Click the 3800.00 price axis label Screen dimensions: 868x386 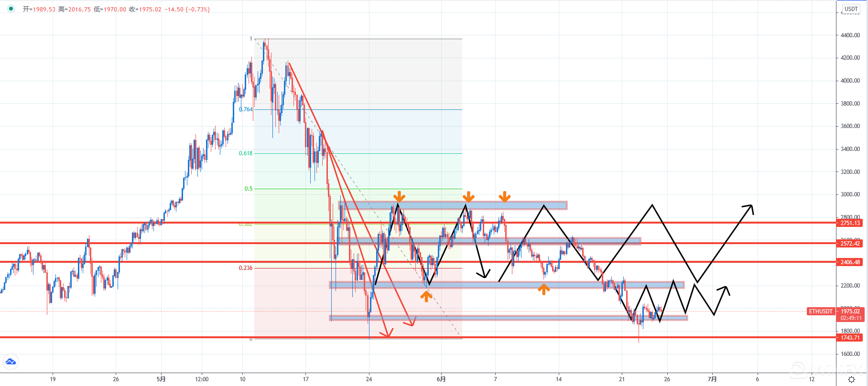(850, 104)
